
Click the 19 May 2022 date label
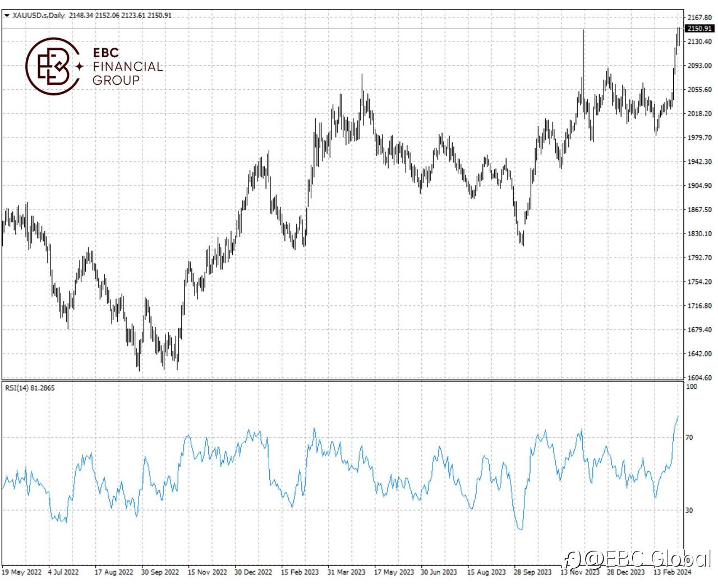(21, 572)
